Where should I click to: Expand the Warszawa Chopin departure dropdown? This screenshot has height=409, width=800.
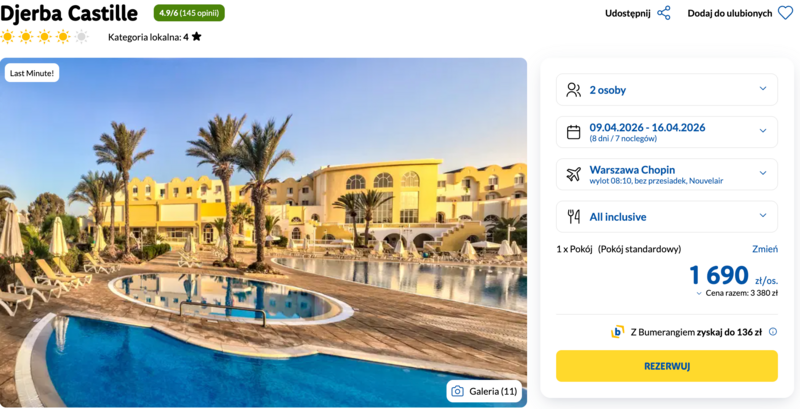(x=666, y=174)
